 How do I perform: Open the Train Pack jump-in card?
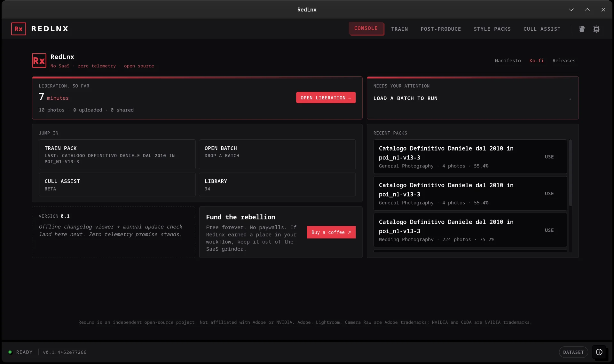pos(117,154)
